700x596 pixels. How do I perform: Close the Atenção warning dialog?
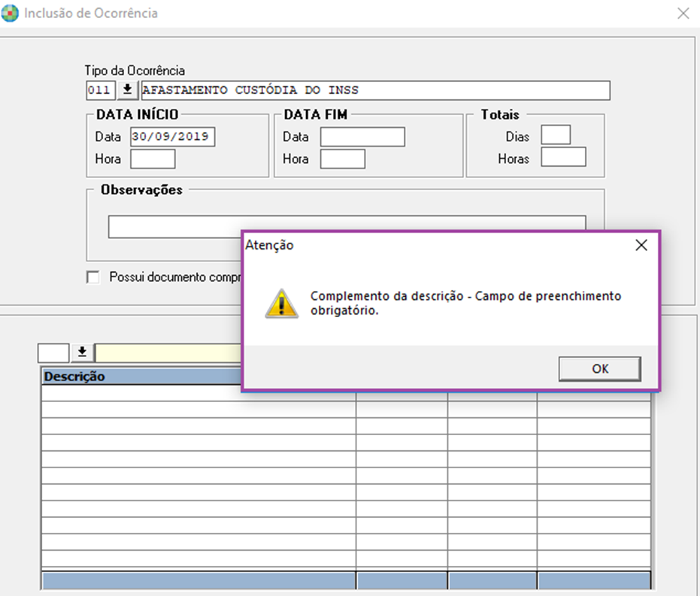(641, 245)
